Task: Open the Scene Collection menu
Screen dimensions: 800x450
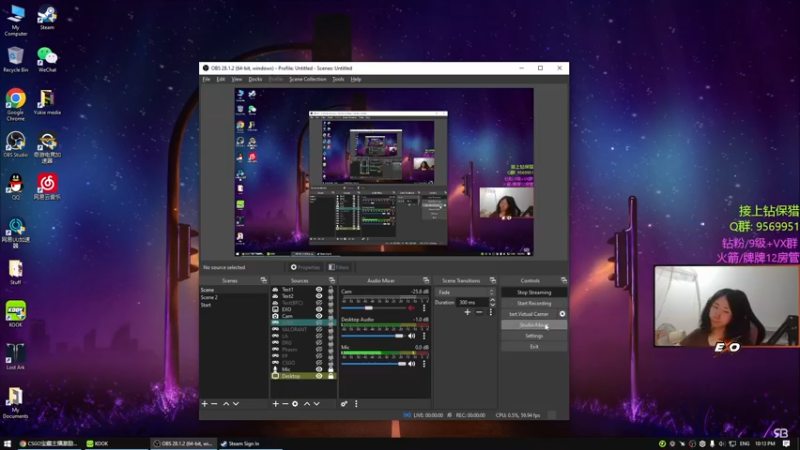Action: pyautogui.click(x=308, y=79)
